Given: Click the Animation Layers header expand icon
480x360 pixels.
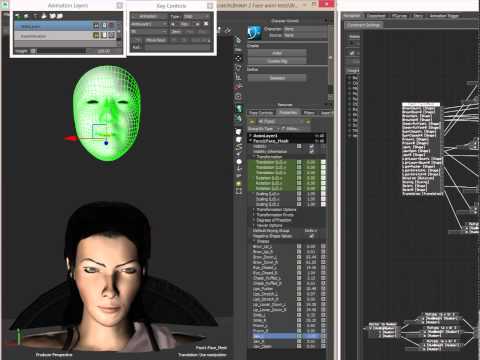Looking at the screenshot, I should click(x=119, y=6).
